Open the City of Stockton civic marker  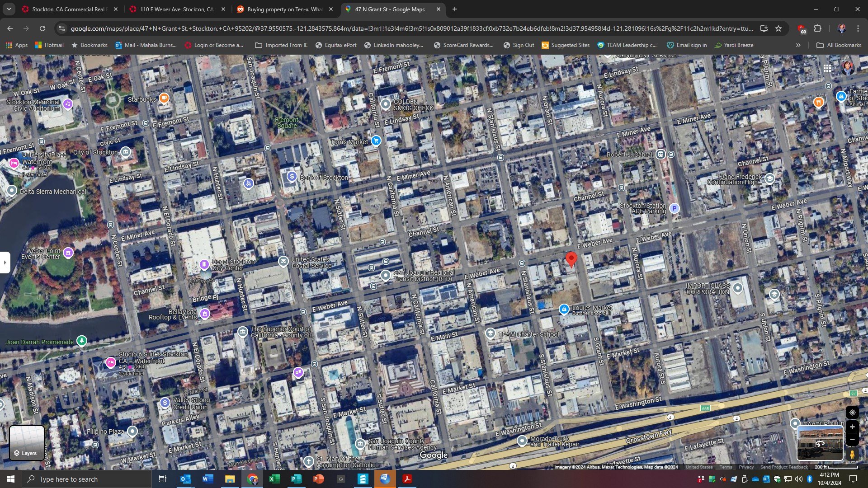pos(126,152)
